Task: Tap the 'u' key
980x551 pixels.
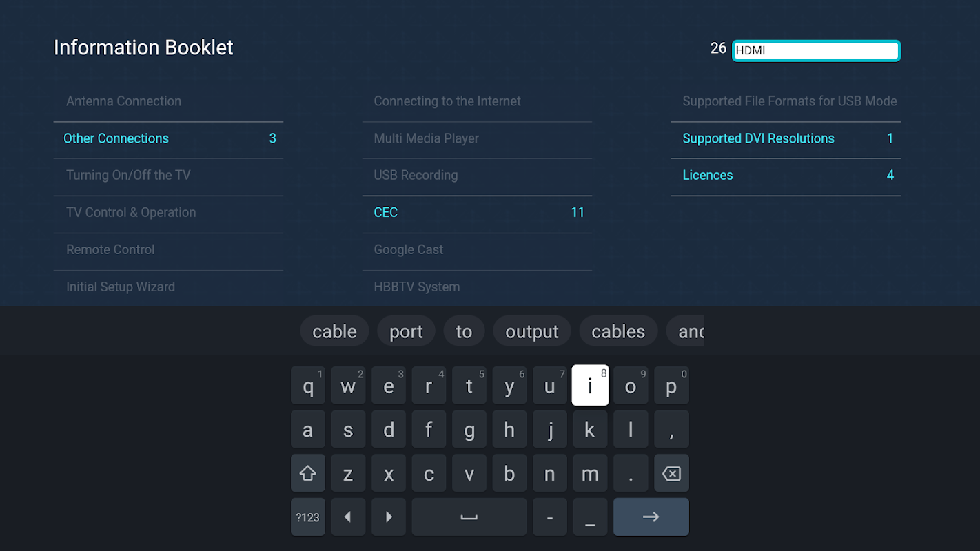Action: pyautogui.click(x=550, y=385)
